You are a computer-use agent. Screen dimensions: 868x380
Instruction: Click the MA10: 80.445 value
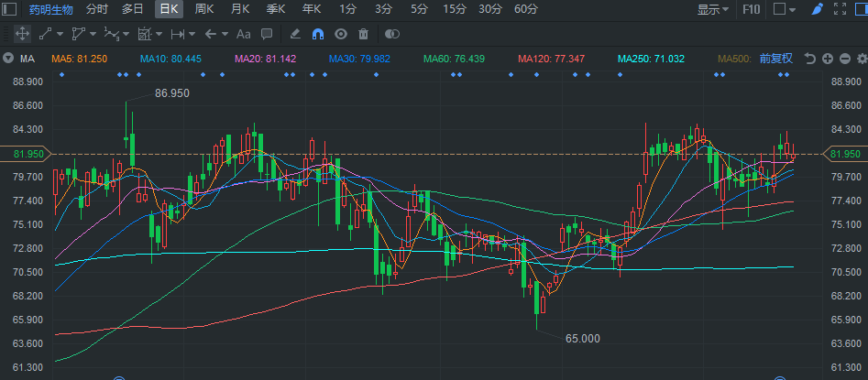(x=170, y=59)
